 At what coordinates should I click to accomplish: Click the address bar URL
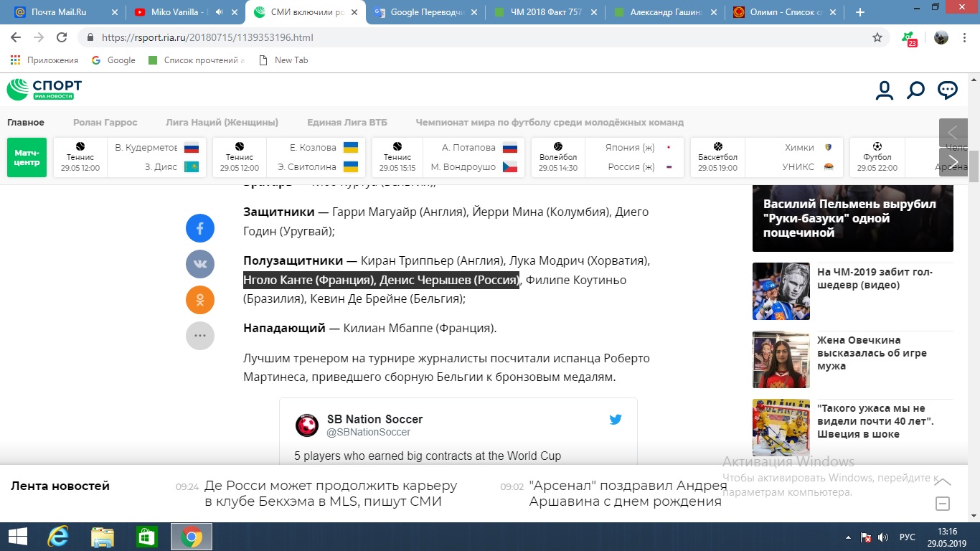[x=207, y=37]
